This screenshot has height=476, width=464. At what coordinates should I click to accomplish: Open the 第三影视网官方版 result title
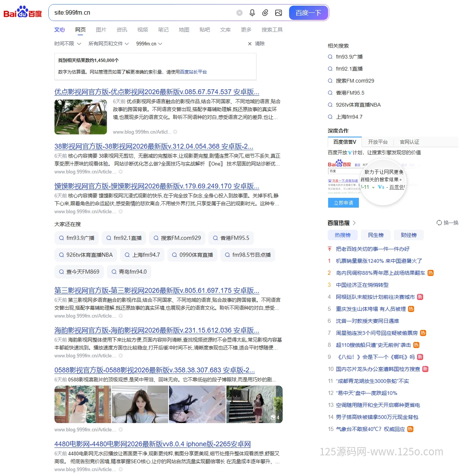157,291
